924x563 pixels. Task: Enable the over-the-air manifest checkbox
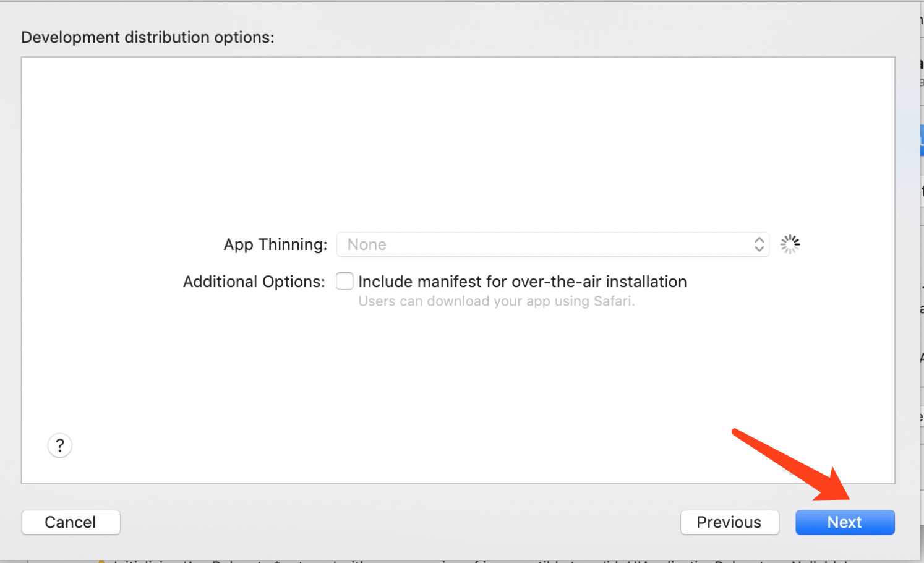click(344, 281)
